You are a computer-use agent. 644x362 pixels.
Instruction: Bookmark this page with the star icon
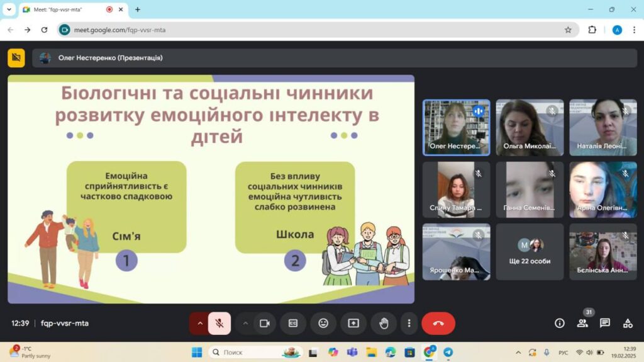568,30
